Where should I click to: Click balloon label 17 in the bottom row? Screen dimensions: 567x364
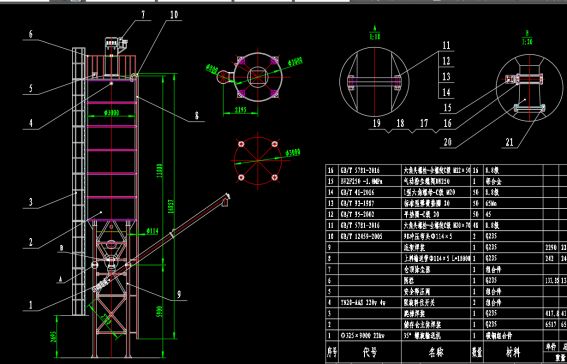[424, 123]
